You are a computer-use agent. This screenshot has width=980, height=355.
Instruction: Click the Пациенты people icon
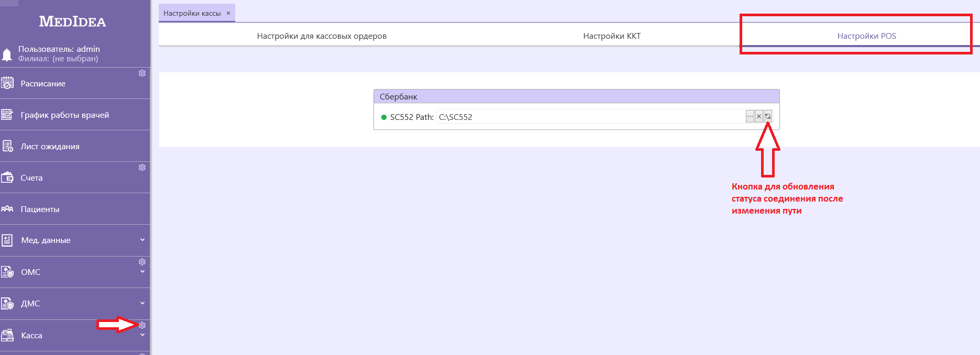tap(7, 209)
